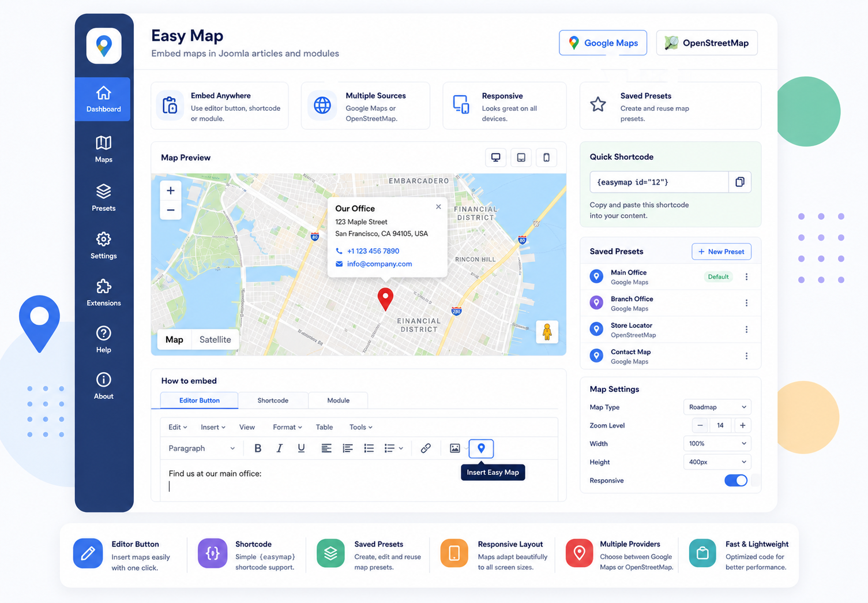Open the Insert menu in editor
The height and width of the screenshot is (603, 868).
coord(213,427)
